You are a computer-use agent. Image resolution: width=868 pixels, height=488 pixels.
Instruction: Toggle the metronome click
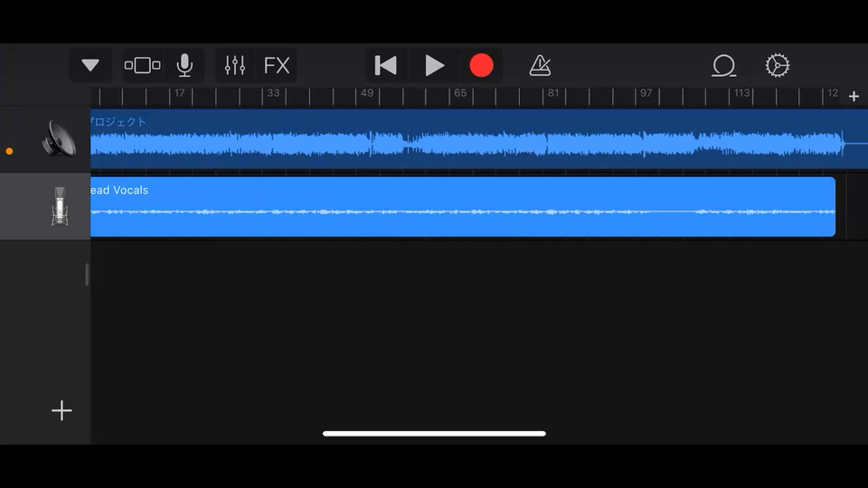540,65
